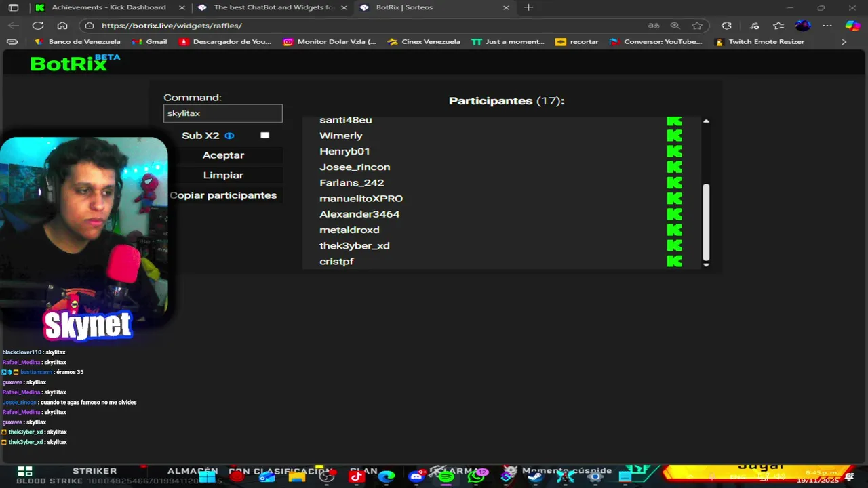The image size is (868, 488).
Task: Select participant Wimerly
Action: (x=341, y=136)
